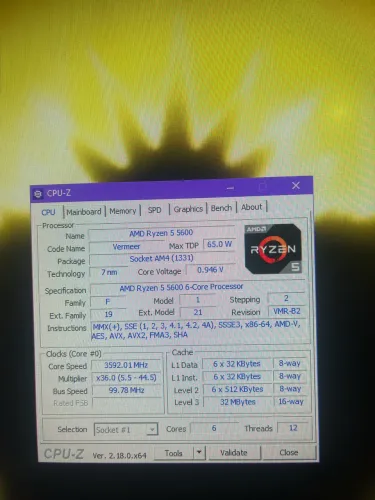Image resolution: width=375 pixels, height=500 pixels.
Task: Click the Ext. Model value 21
Action: [198, 312]
